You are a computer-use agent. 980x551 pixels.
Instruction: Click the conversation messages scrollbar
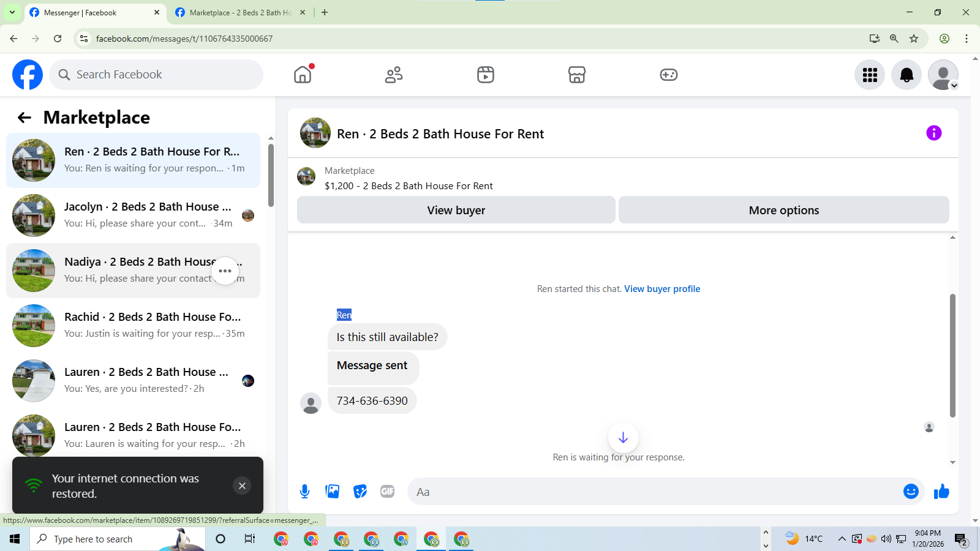(952, 355)
